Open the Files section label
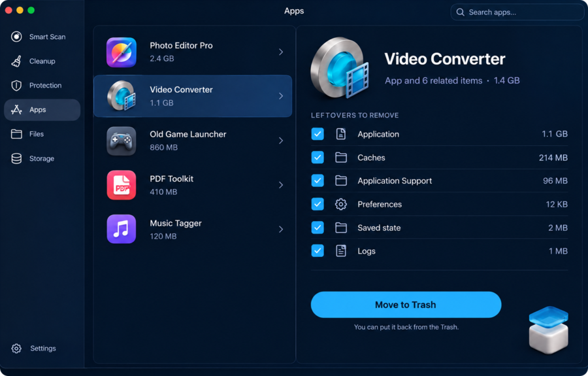Viewport: 588px width, 376px height. 37,134
